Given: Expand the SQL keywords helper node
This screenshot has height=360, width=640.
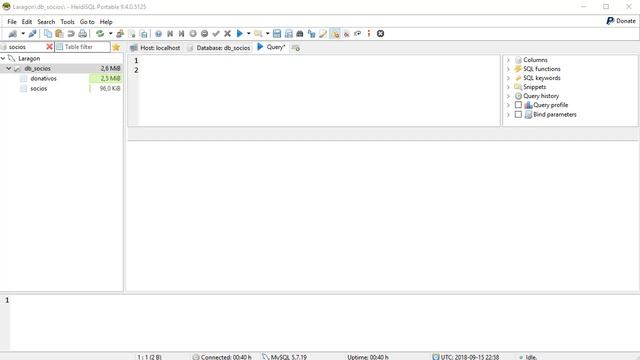Looking at the screenshot, I should [x=508, y=78].
